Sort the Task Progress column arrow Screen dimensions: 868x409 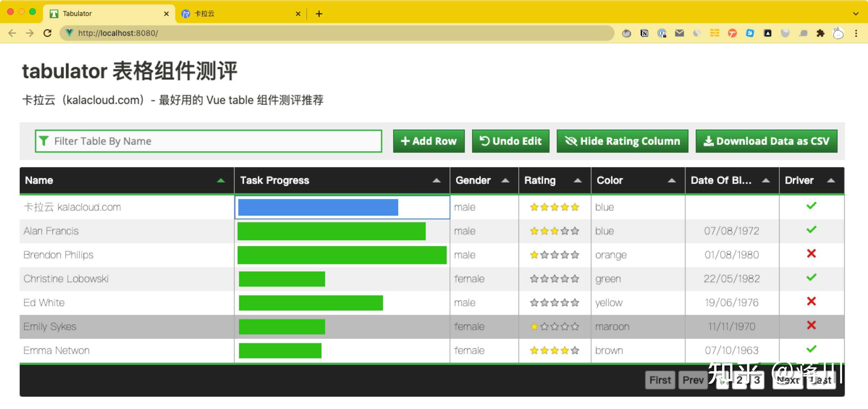[x=436, y=181]
